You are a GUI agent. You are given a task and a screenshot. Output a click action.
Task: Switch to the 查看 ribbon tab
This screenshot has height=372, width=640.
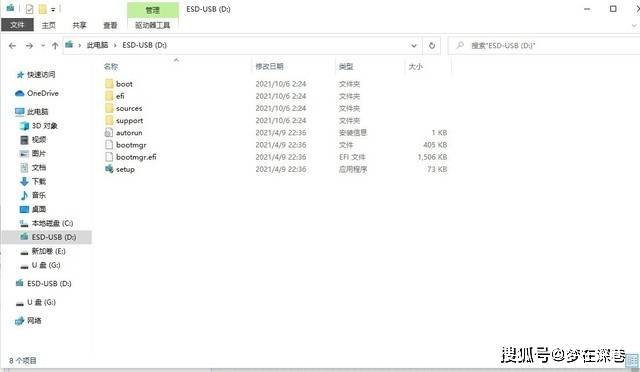110,25
